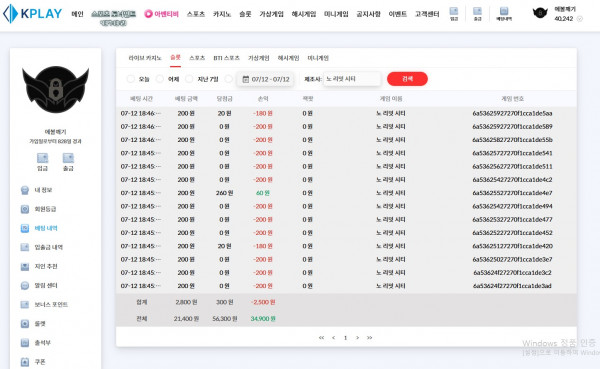This screenshot has width=600, height=369.
Task: Select page number 1
Action: click(x=345, y=338)
